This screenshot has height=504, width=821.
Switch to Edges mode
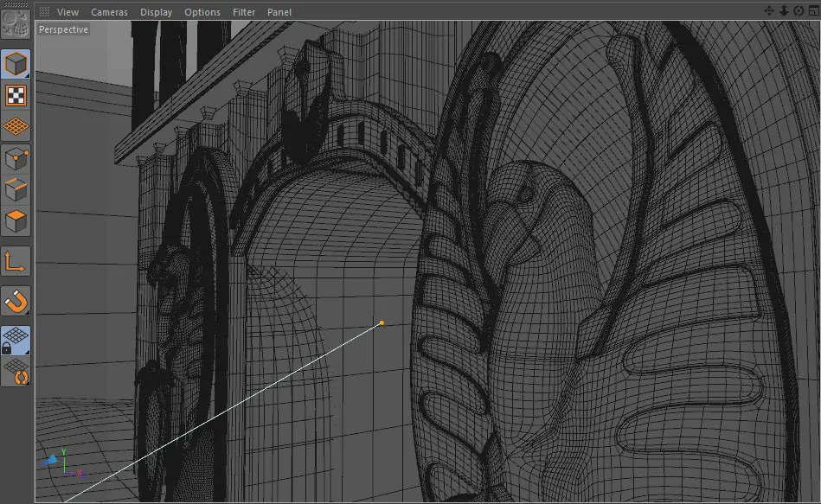click(x=16, y=189)
